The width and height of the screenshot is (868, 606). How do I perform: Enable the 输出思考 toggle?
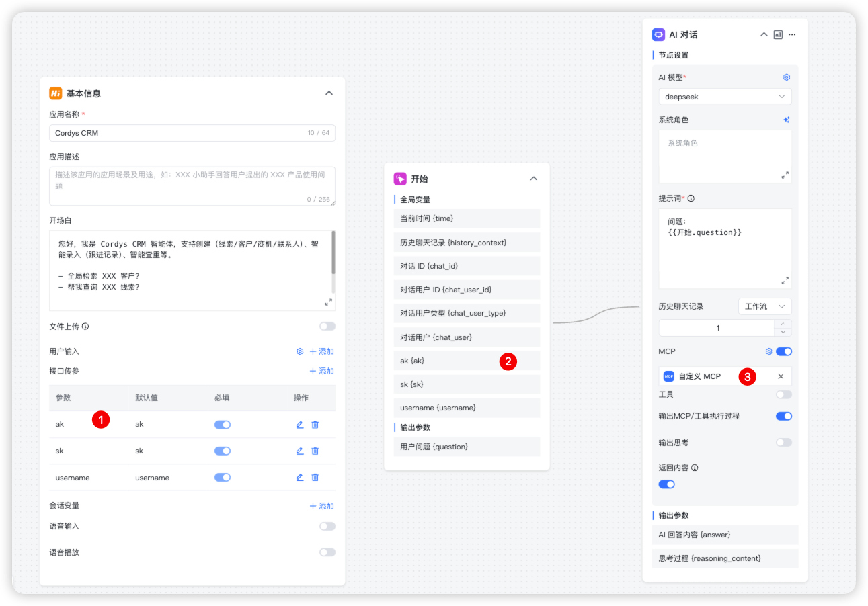click(783, 443)
